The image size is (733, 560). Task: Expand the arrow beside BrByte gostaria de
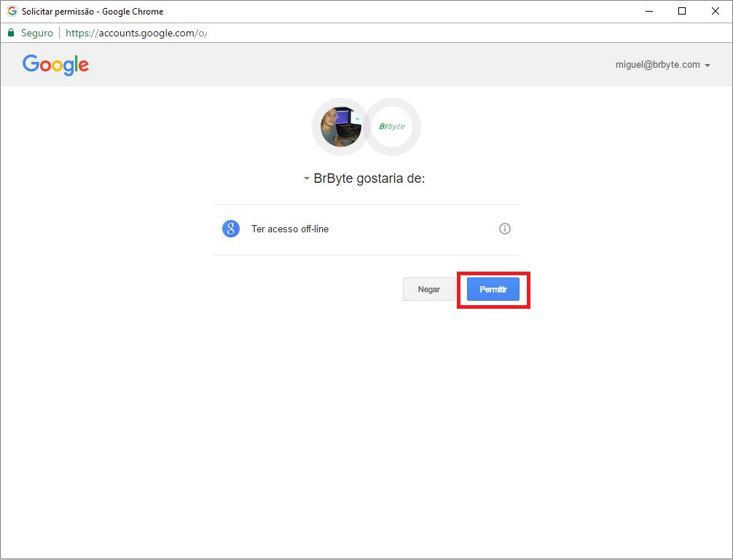coord(307,179)
